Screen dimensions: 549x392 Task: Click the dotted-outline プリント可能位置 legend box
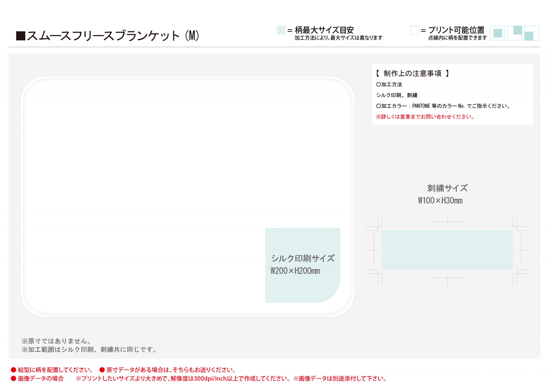pyautogui.click(x=415, y=30)
